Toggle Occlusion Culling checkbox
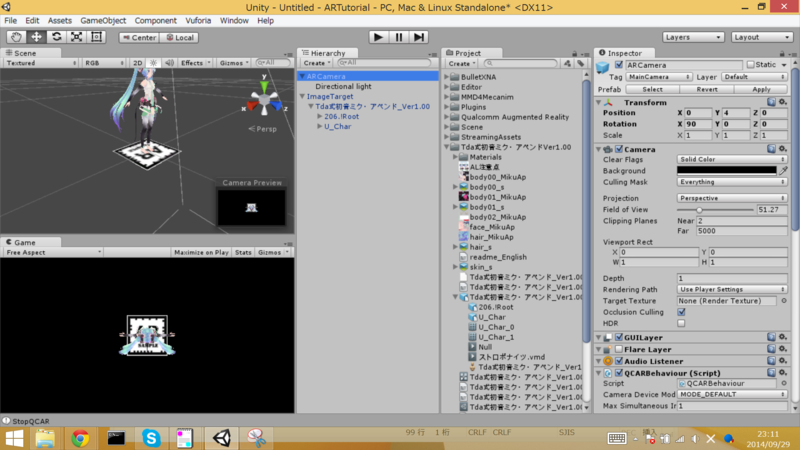Viewport: 800px width, 450px height. 681,312
